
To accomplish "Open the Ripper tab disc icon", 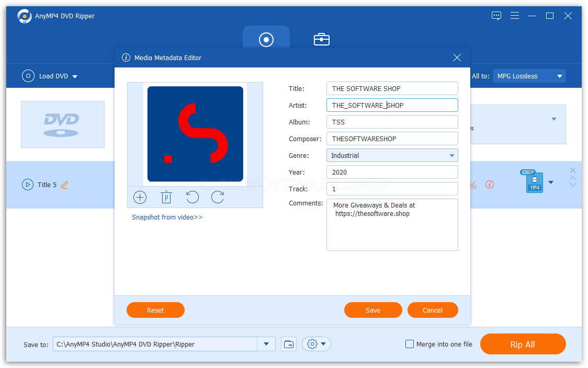I will coord(266,39).
